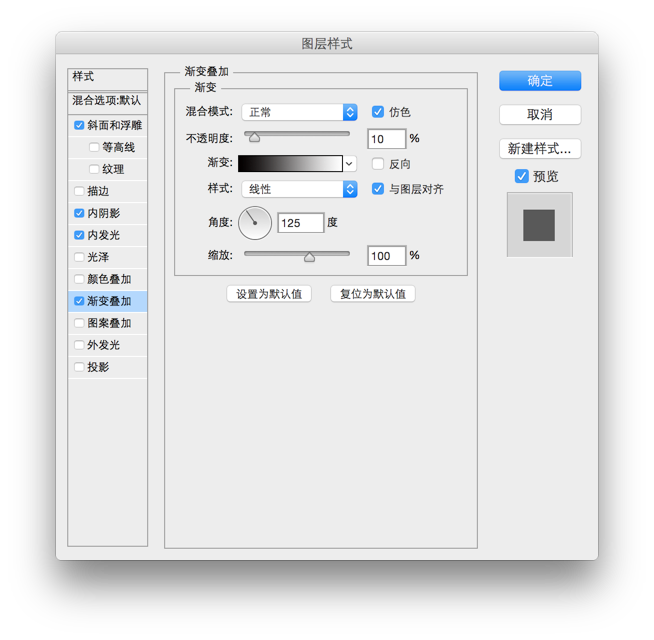Click the 不透明度 opacity slider thumb
The image size is (654, 640).
point(254,137)
